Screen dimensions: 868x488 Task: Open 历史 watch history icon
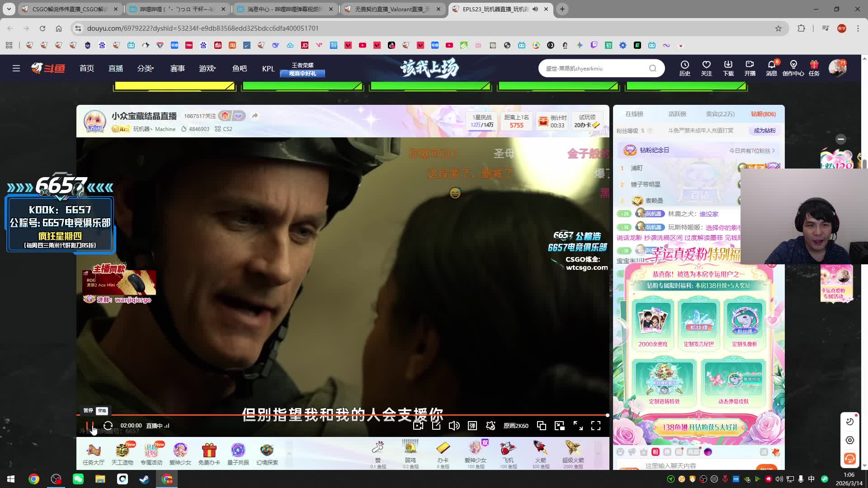click(684, 68)
